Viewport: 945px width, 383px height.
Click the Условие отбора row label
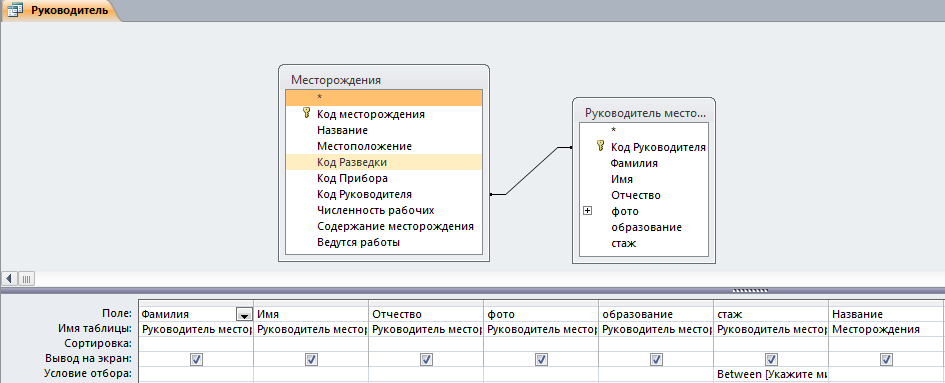pos(87,374)
